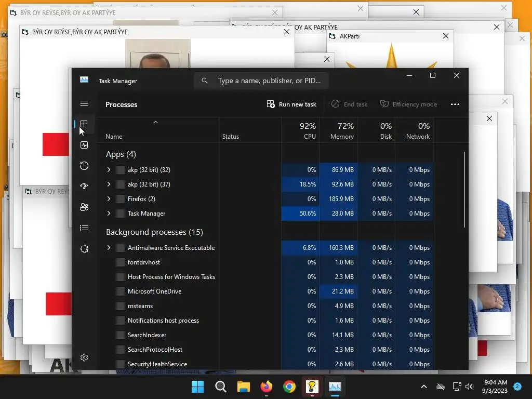
Task: Sort processes by Memory column
Action: tap(338, 130)
